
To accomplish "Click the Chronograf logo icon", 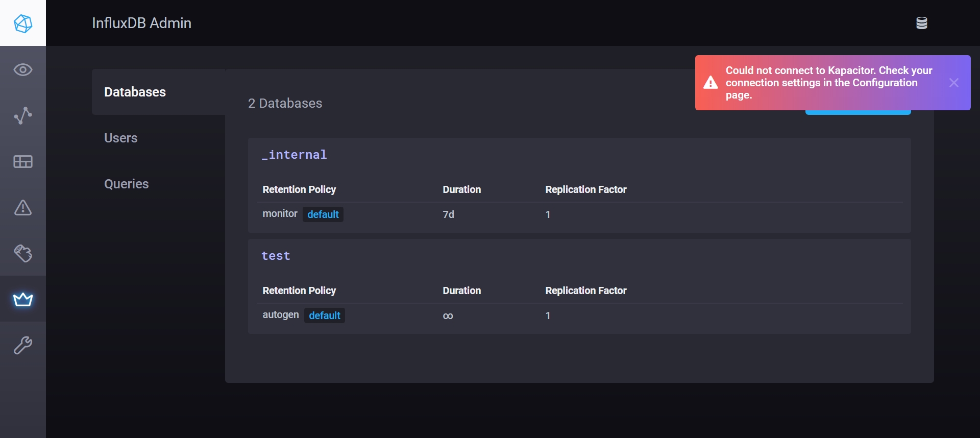I will [23, 23].
